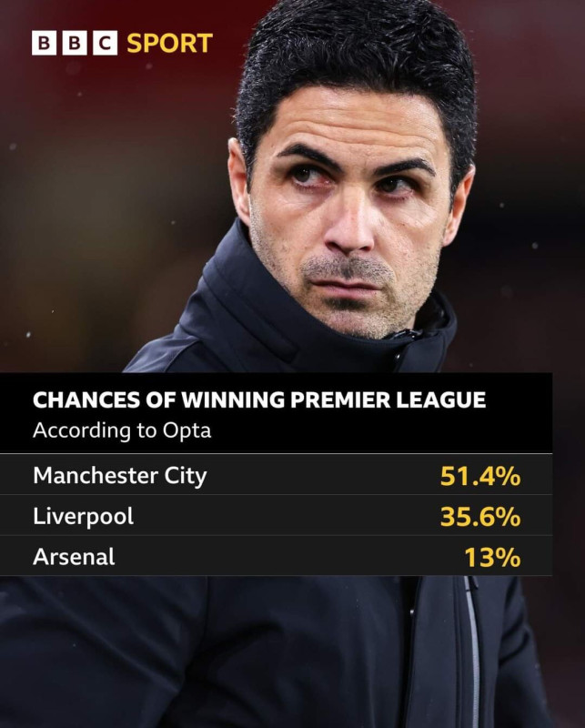
Task: Click the BBC logo first B block
Action: pyautogui.click(x=44, y=43)
